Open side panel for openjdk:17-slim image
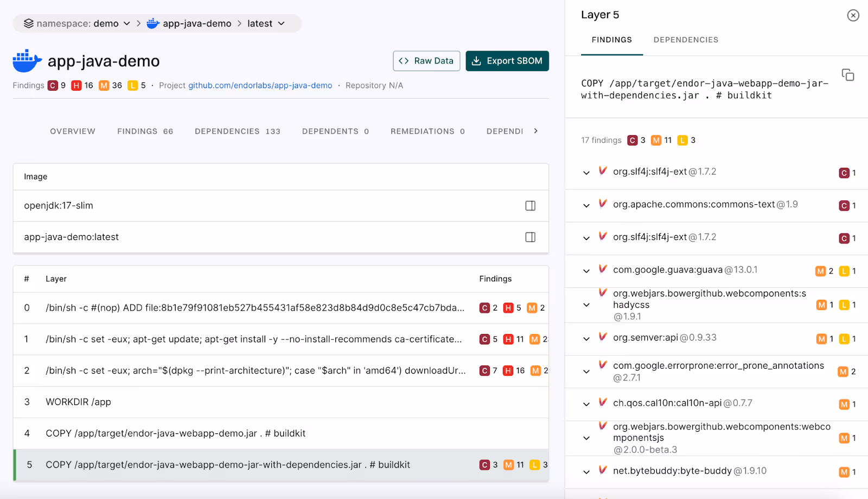Screen dimensions: 868x499 click(530, 206)
